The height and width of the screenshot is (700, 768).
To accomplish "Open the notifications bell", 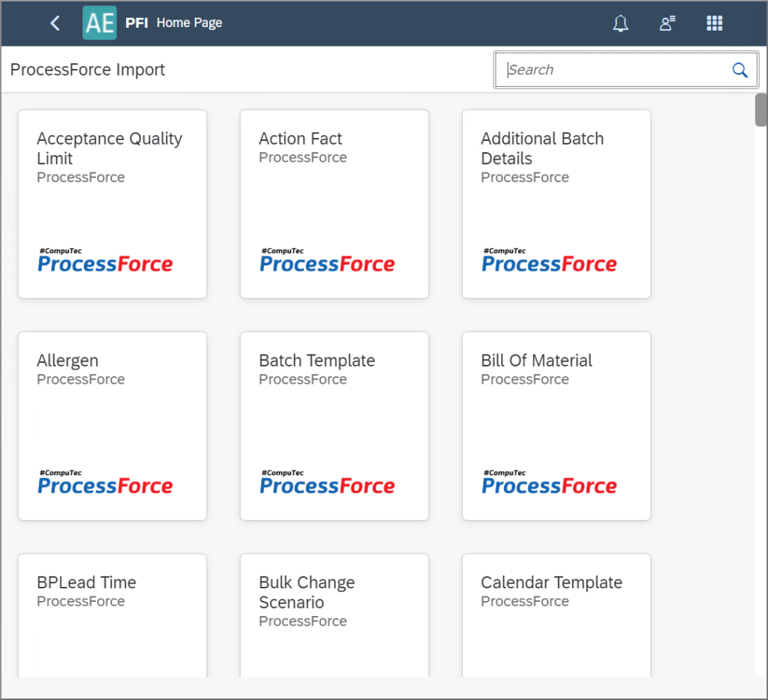I will [620, 23].
